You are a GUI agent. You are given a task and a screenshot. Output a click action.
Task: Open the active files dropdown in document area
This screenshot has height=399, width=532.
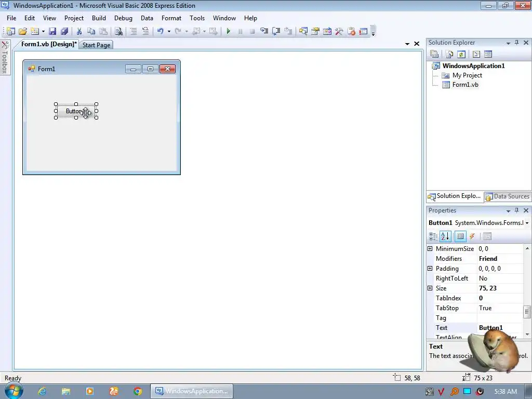click(x=407, y=44)
